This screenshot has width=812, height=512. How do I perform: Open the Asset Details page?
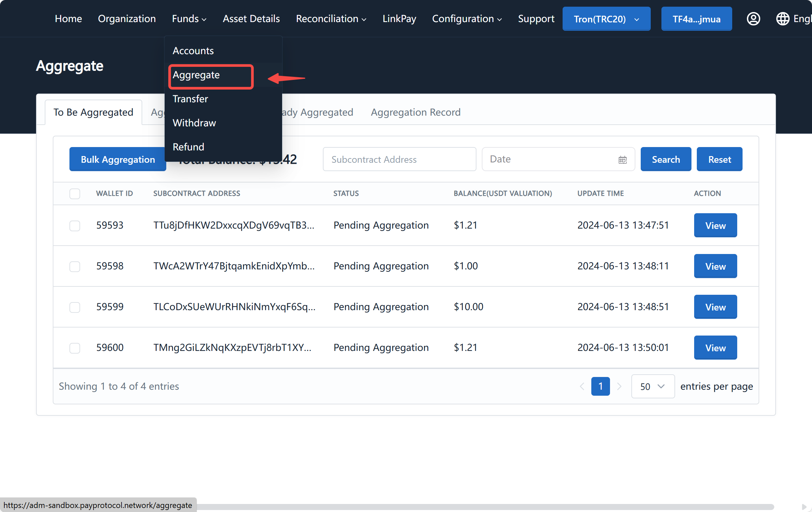(x=251, y=19)
